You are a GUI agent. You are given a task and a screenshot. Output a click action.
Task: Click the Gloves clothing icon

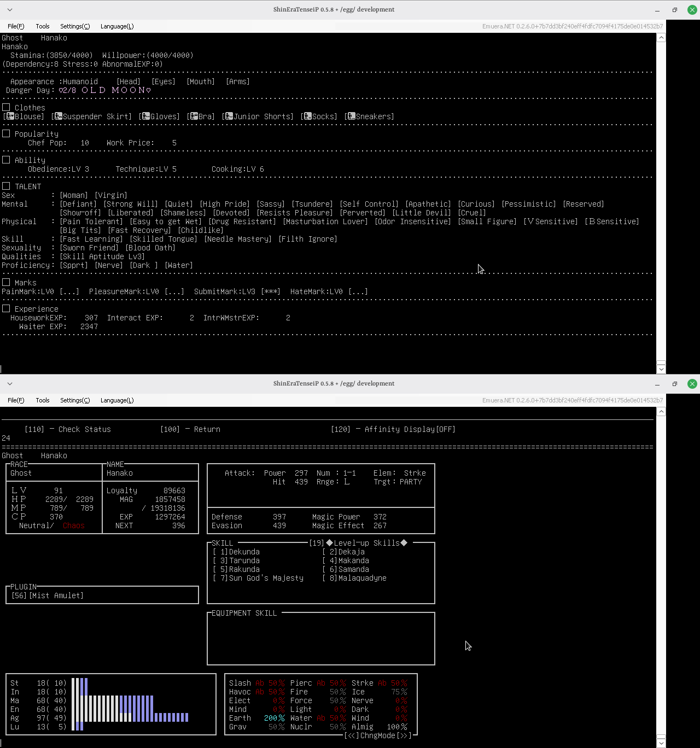click(x=145, y=116)
